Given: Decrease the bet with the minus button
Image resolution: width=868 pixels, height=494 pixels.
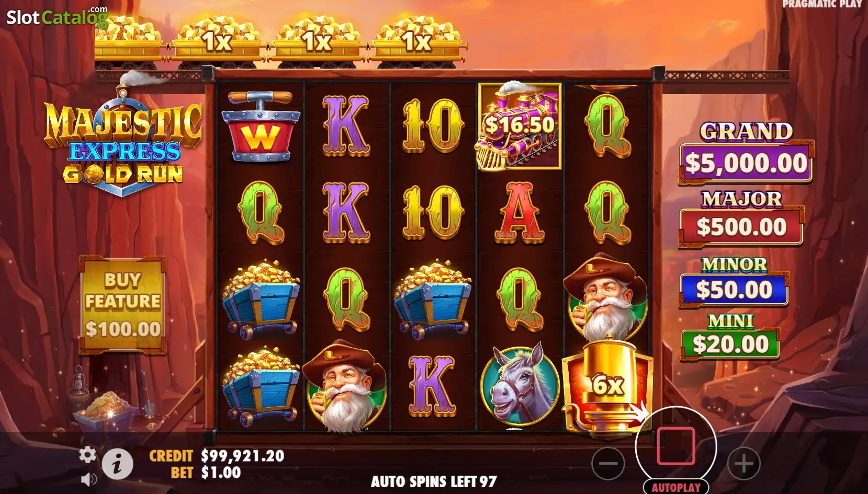Looking at the screenshot, I should [x=608, y=463].
